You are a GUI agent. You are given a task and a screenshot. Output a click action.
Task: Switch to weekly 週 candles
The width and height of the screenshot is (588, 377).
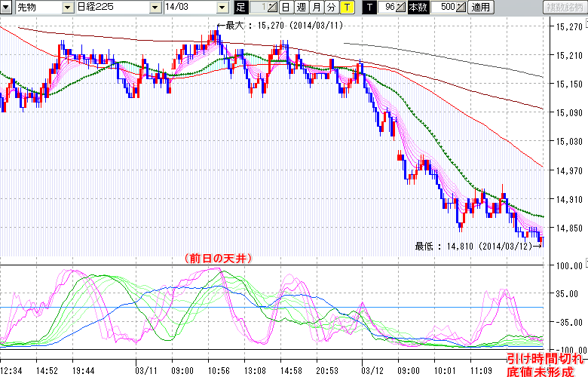coord(301,8)
